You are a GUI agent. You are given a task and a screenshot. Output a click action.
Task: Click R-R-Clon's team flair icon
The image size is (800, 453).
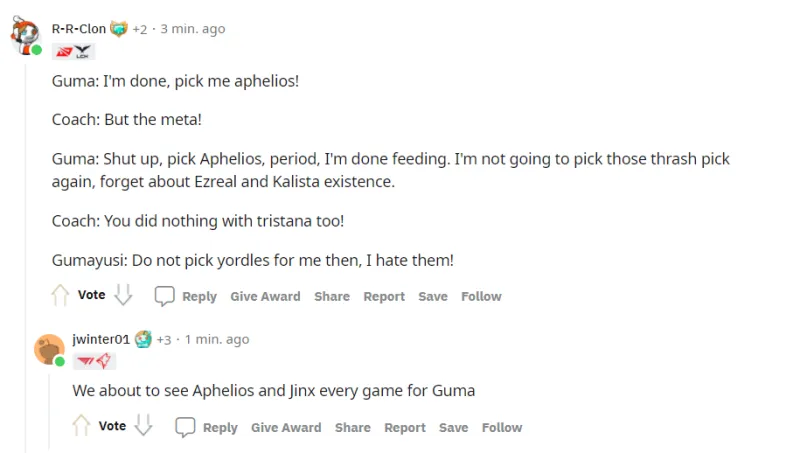tap(73, 52)
